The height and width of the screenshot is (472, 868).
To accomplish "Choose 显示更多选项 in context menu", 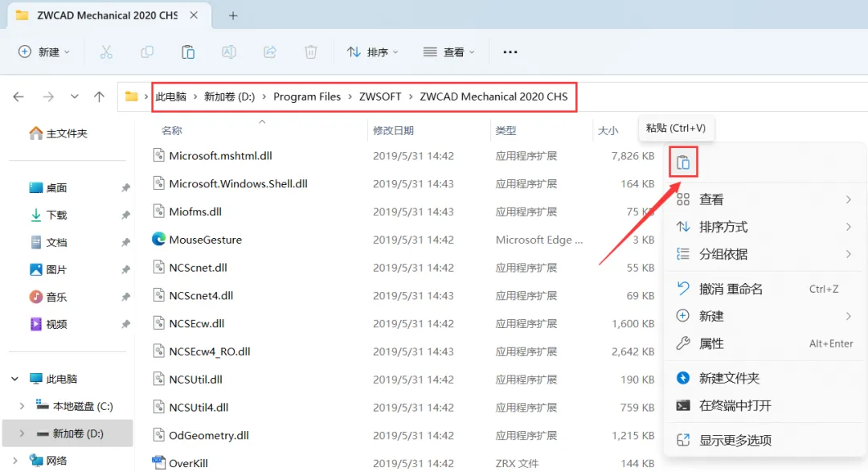I will click(764, 441).
